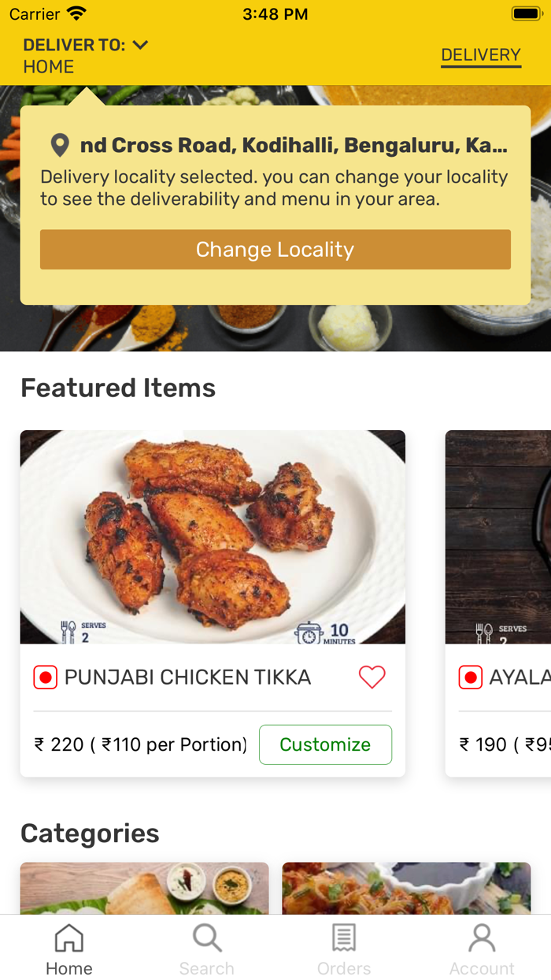Tap non-veg indicator beside Punjabi Chicken Tikka
The image size is (551, 980).
[x=46, y=677]
